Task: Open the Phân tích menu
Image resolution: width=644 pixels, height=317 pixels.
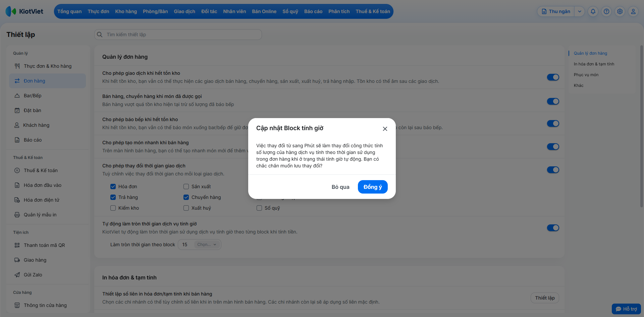Action: tap(339, 11)
